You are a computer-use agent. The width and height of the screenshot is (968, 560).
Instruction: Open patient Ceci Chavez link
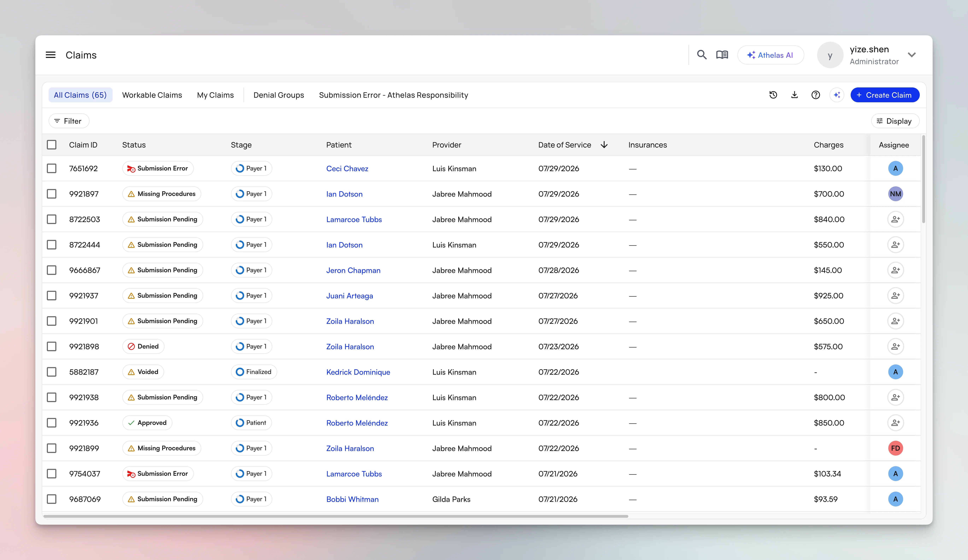(347, 169)
